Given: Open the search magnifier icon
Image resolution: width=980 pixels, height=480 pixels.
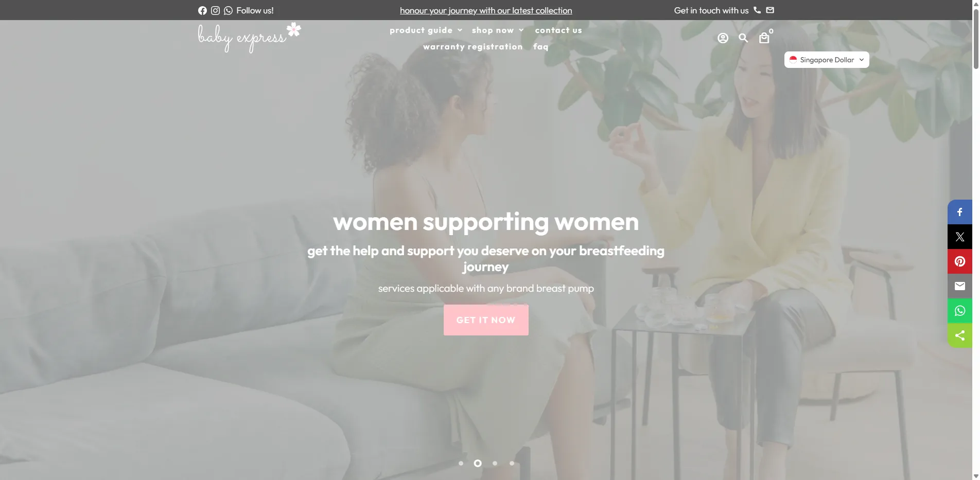Looking at the screenshot, I should pyautogui.click(x=743, y=38).
